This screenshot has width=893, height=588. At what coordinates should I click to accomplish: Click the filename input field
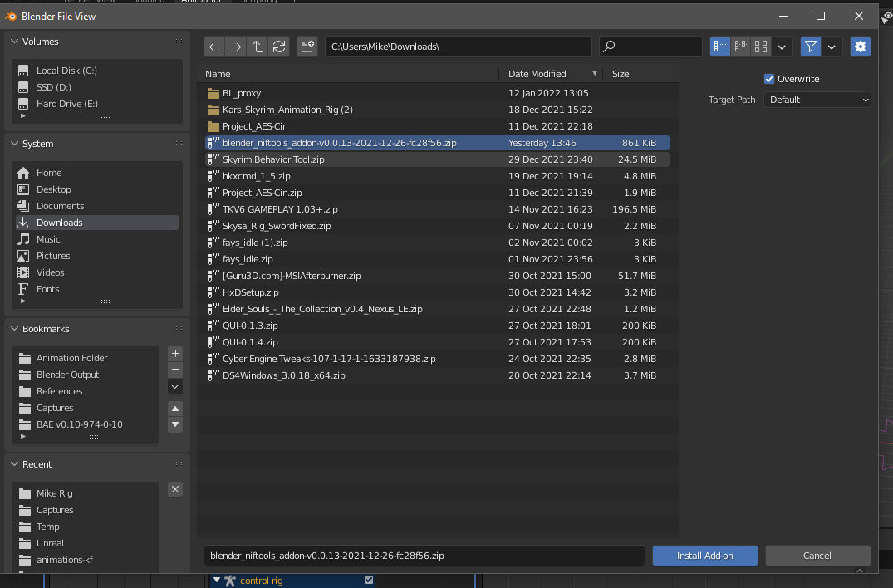[424, 556]
